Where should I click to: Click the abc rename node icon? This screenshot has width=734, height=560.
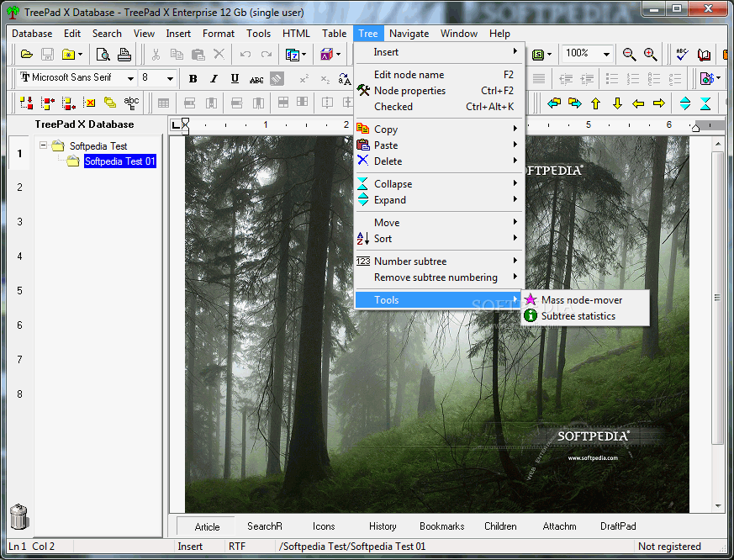pyautogui.click(x=131, y=103)
